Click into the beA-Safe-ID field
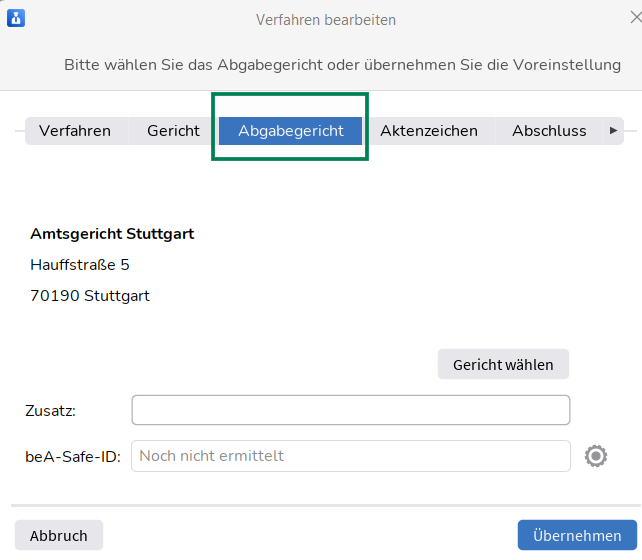The width and height of the screenshot is (642, 560). pos(350,456)
